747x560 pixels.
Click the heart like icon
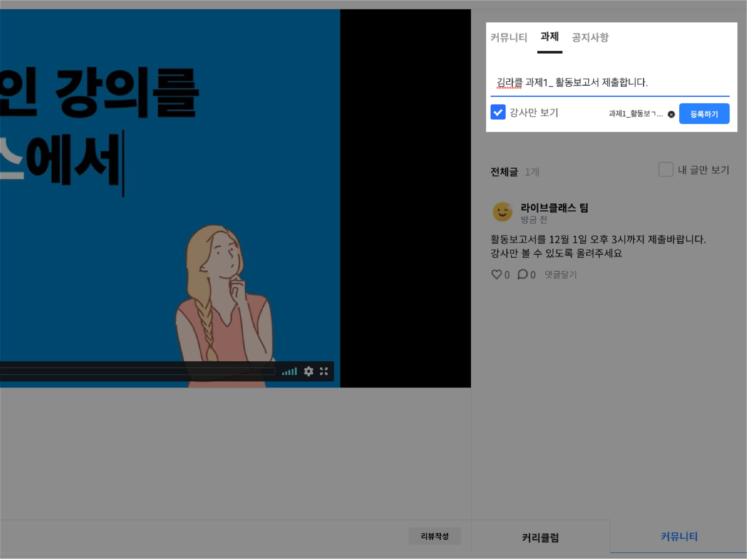(496, 274)
